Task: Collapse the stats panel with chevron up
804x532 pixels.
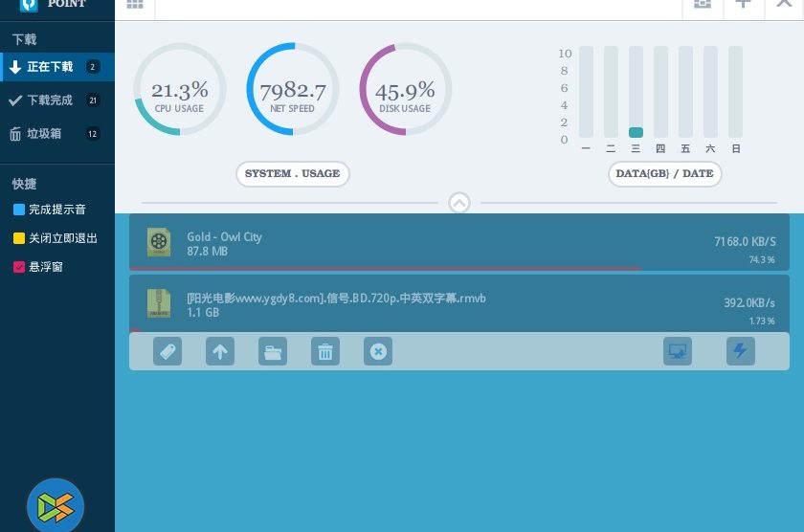Action: (459, 203)
